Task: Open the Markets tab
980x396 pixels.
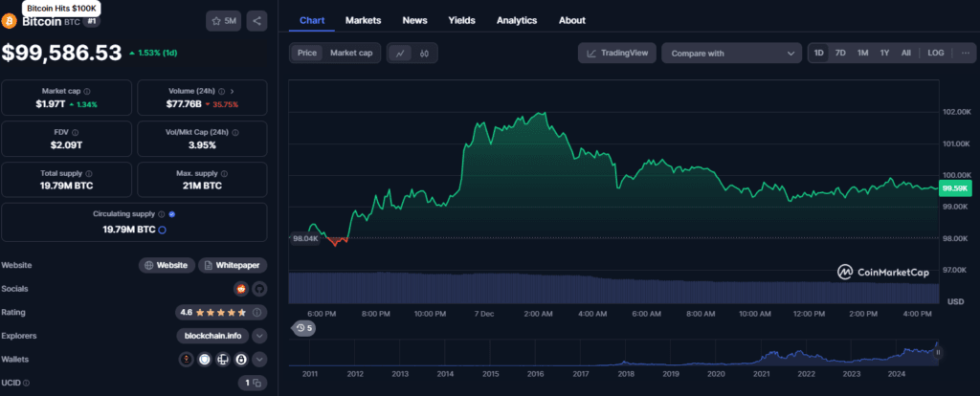Action: [x=363, y=20]
